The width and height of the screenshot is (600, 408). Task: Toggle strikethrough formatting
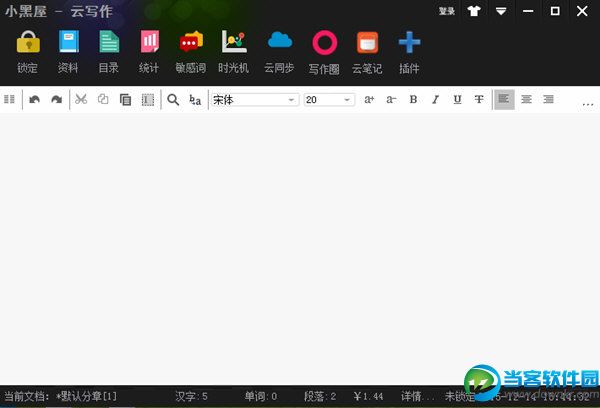click(x=479, y=100)
